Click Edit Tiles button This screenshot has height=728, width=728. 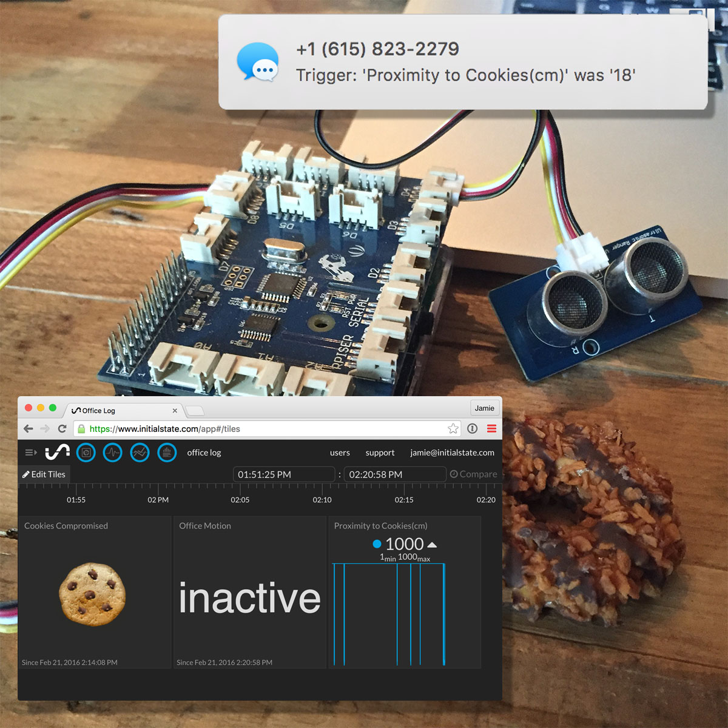tap(44, 474)
